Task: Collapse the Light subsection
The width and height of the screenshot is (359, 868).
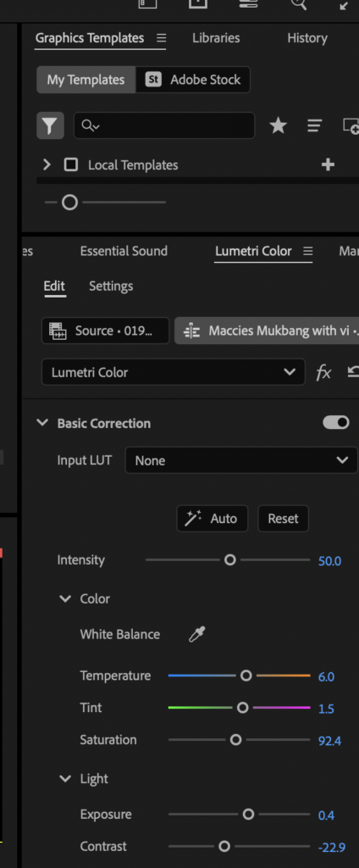Action: pos(65,778)
